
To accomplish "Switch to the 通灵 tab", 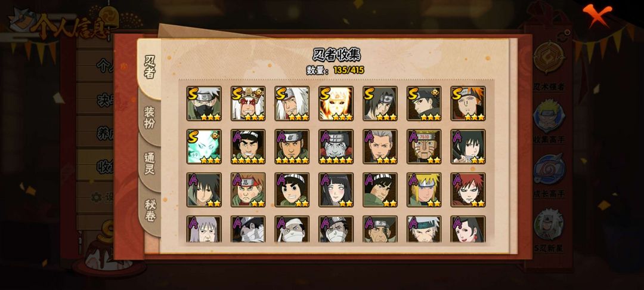I will click(x=150, y=163).
